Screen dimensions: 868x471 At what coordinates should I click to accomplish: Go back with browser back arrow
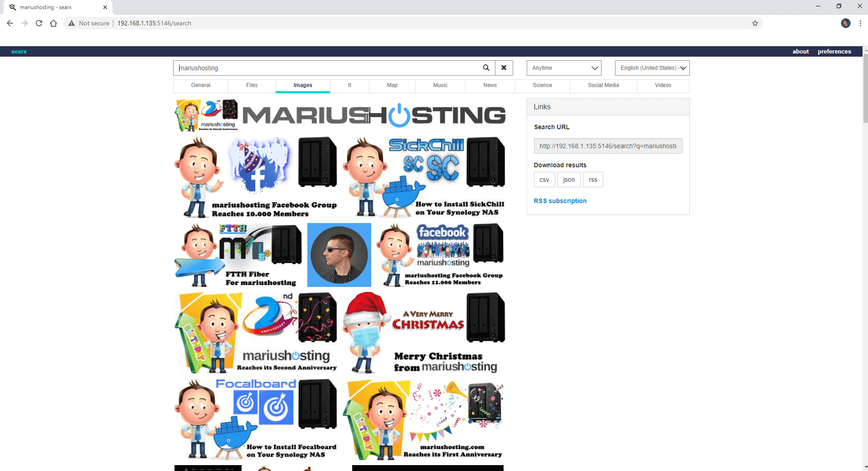tap(10, 23)
